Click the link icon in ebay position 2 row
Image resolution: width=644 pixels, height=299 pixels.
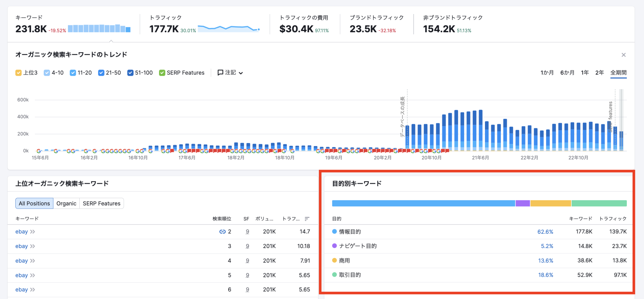(x=223, y=231)
